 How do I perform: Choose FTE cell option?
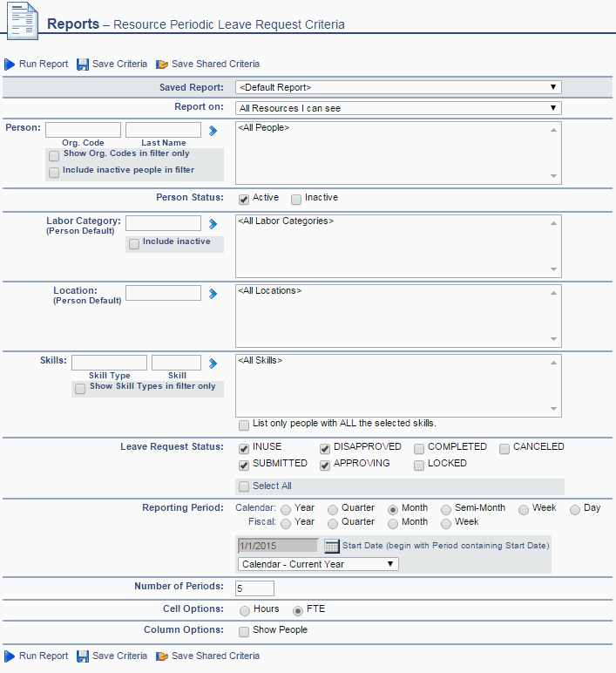298,611
